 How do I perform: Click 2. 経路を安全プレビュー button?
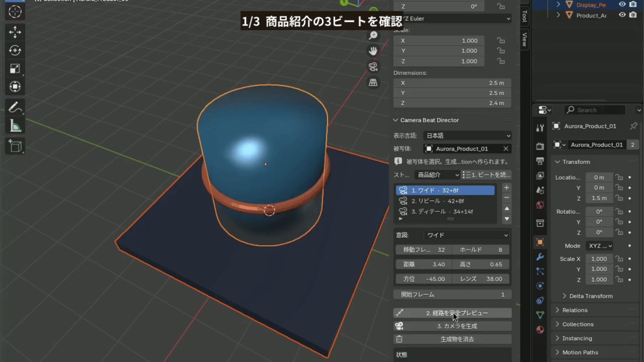click(452, 313)
